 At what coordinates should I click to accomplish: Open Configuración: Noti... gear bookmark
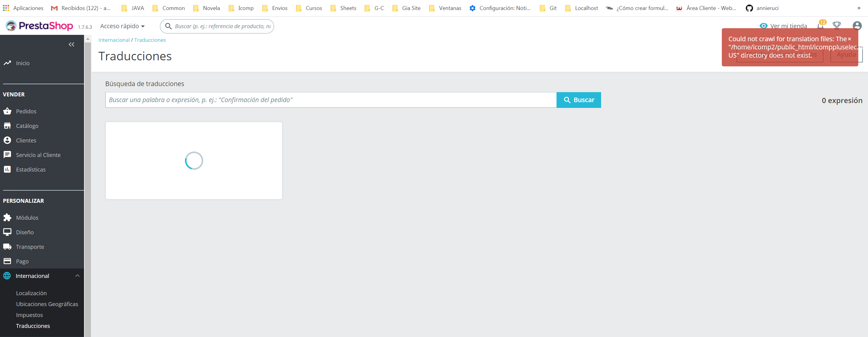coord(500,8)
